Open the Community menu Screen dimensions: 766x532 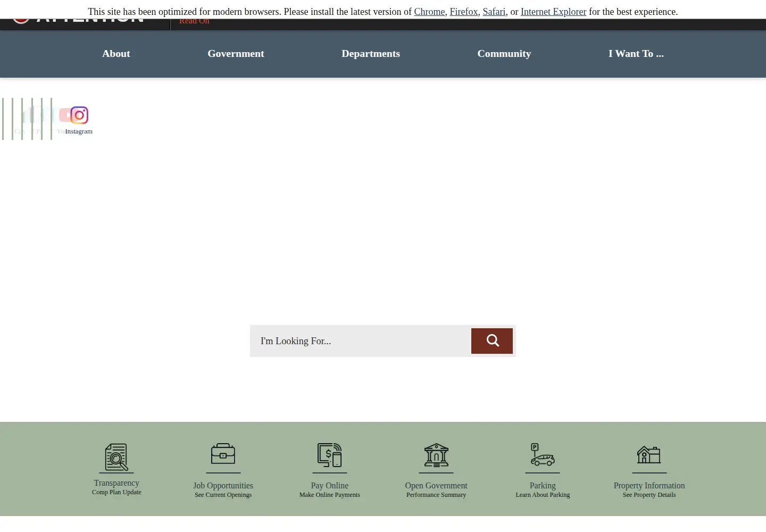coord(504,54)
